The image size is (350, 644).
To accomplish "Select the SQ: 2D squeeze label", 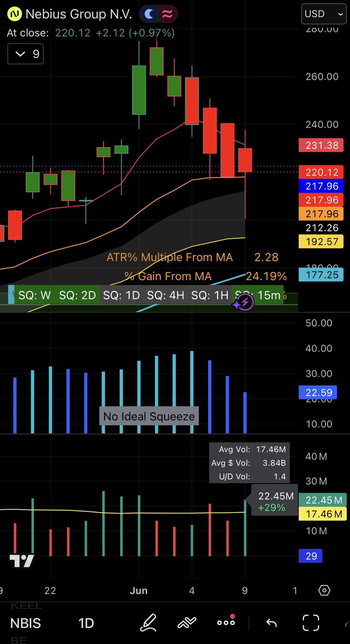I will click(76, 295).
